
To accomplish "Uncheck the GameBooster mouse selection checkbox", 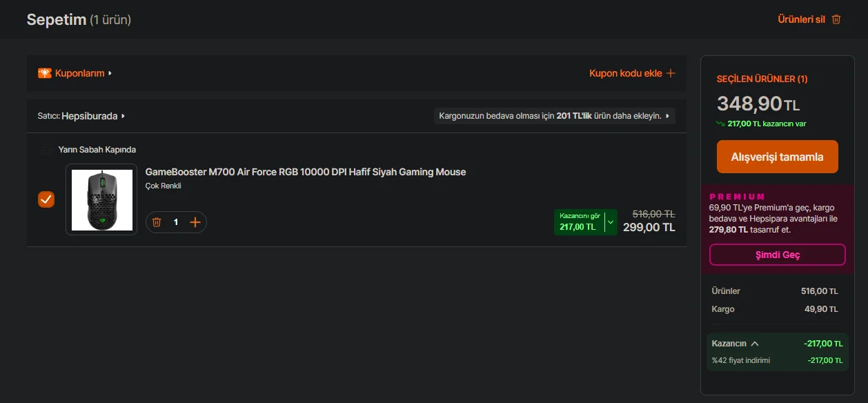I will 46,199.
